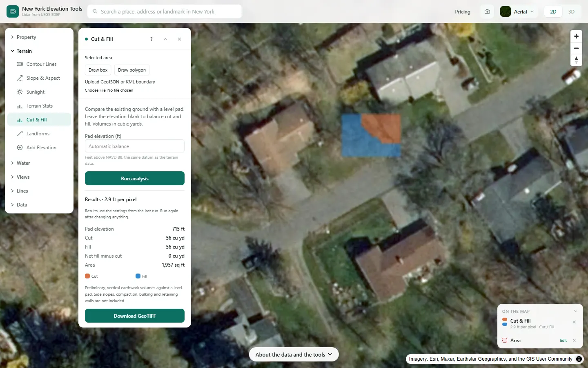Expand the Property section

[39, 37]
